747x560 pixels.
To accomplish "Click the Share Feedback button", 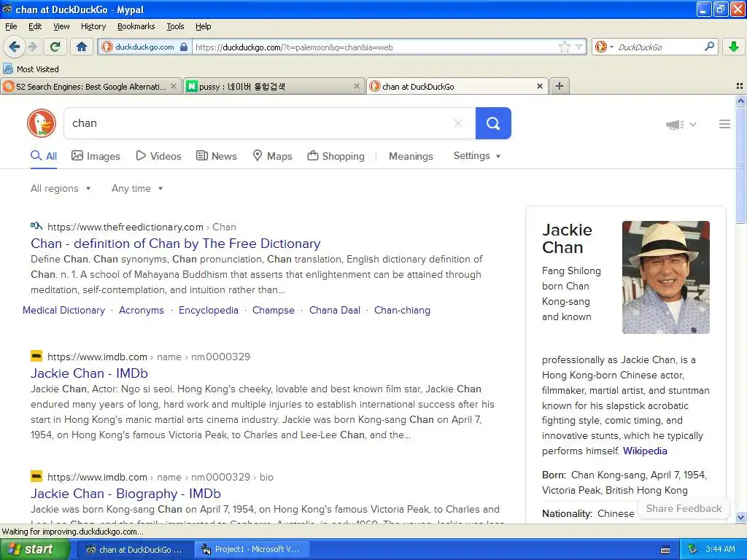I will click(x=683, y=508).
